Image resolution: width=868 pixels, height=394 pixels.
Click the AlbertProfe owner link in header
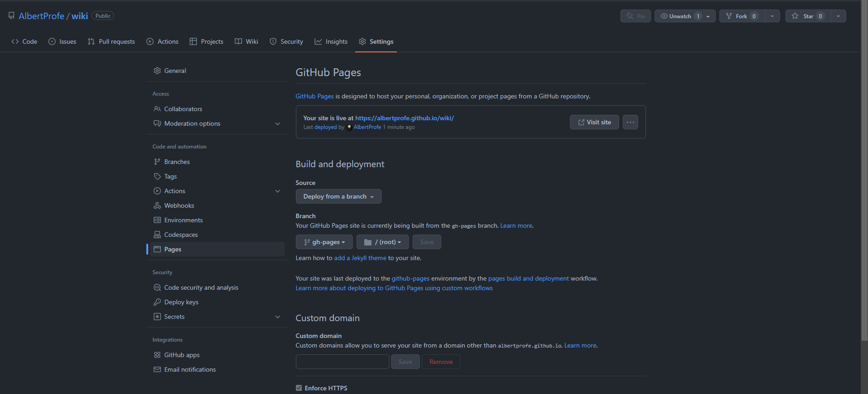(x=41, y=16)
